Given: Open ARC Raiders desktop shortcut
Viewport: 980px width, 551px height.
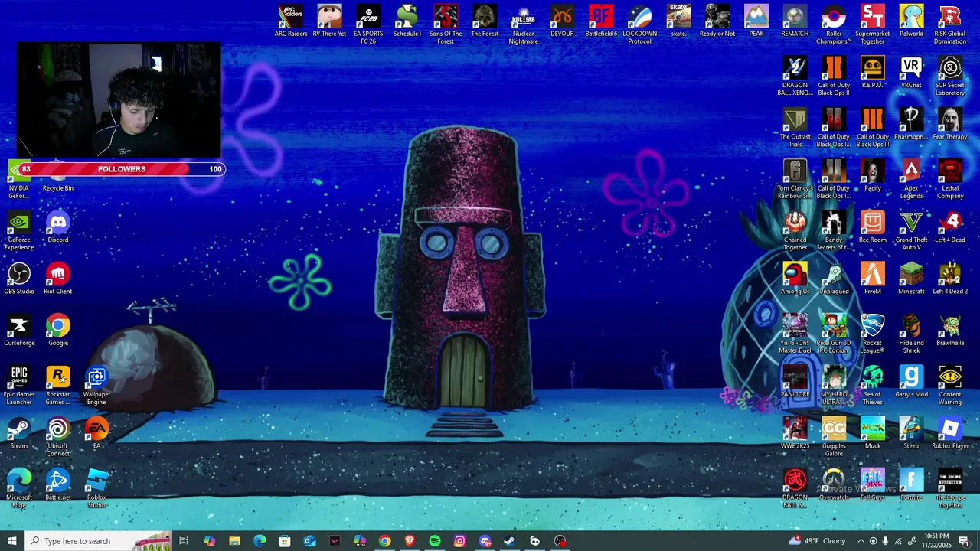Looking at the screenshot, I should pos(291,21).
